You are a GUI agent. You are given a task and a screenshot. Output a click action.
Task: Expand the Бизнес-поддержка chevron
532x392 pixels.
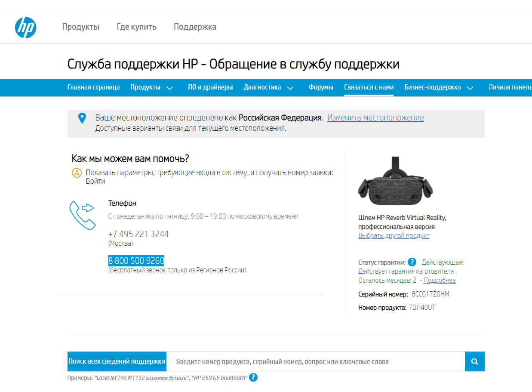point(470,88)
